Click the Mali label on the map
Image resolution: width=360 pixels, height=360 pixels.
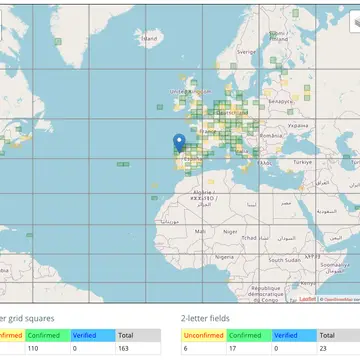(x=200, y=231)
